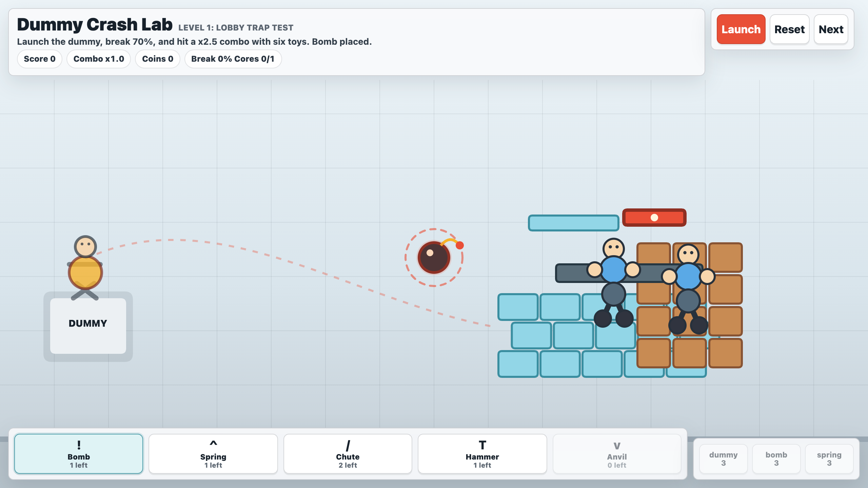This screenshot has height=488, width=868.
Task: Click the floating light-blue platform block
Action: pos(573,223)
